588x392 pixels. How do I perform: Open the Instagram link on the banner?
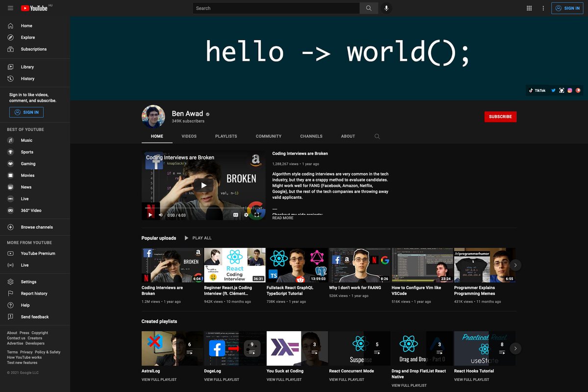570,90
